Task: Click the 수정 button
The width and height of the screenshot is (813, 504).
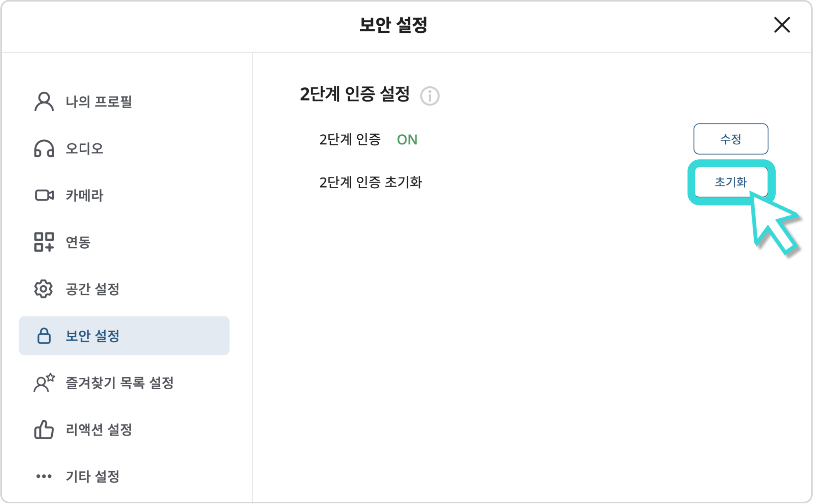Action: (731, 139)
